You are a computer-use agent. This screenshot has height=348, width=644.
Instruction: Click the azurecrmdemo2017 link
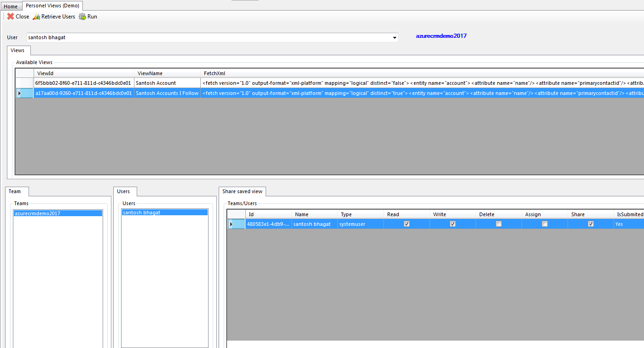[x=441, y=35]
